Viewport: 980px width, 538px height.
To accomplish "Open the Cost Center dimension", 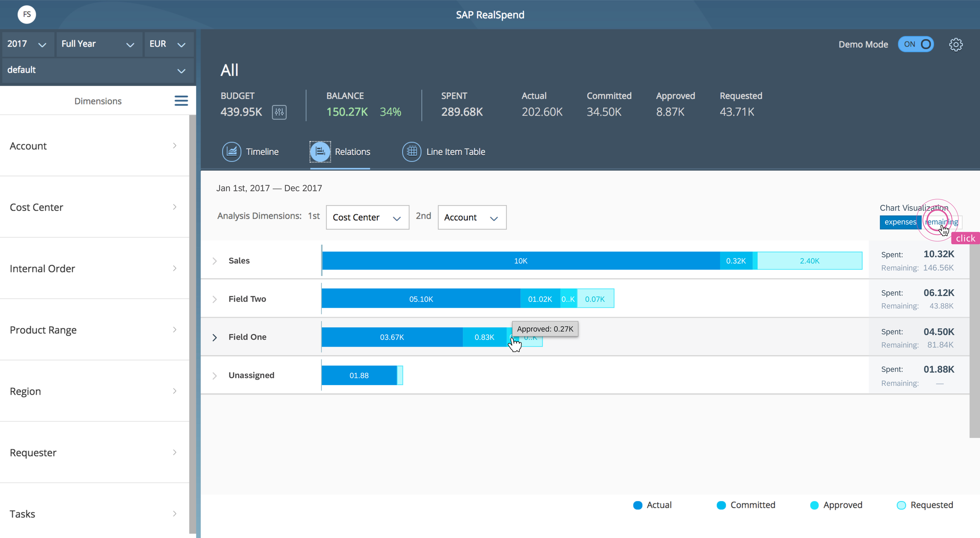I will (x=94, y=207).
